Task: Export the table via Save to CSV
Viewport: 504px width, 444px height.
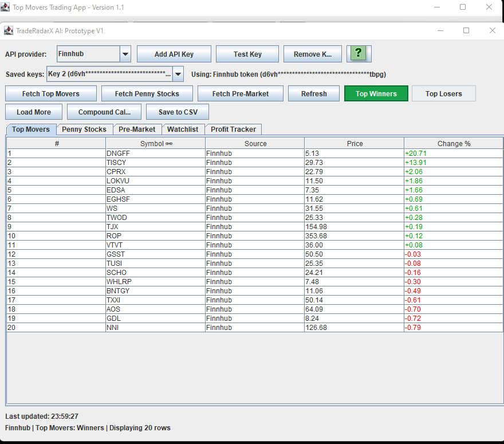Action: (178, 111)
